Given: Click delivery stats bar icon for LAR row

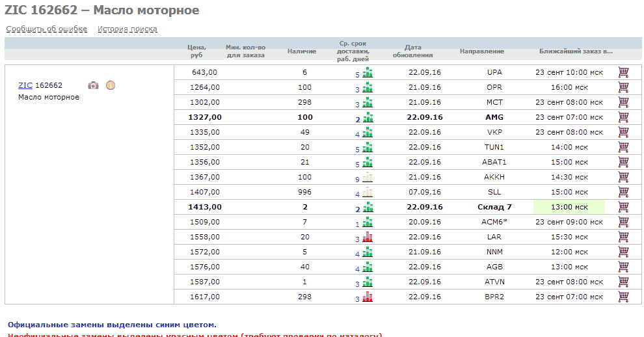Looking at the screenshot, I should [368, 237].
